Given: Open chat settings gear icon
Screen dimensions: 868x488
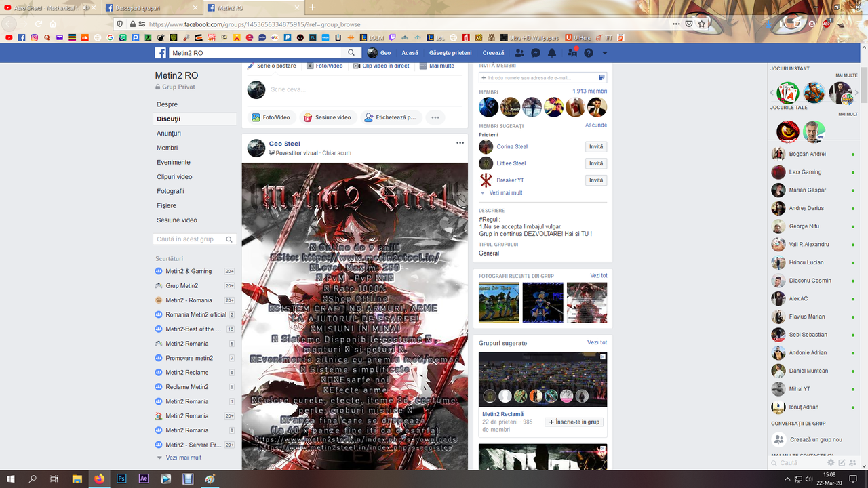Looking at the screenshot, I should pyautogui.click(x=831, y=463).
